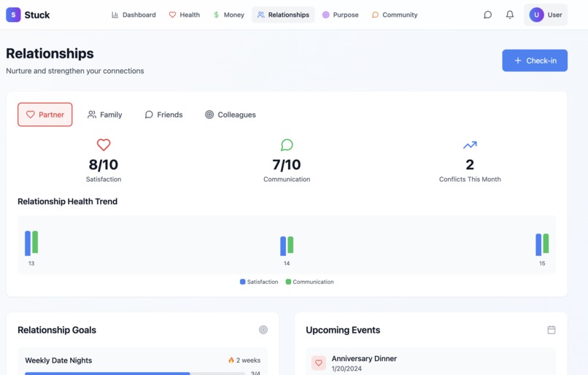588x375 pixels.
Task: Select the Relationships nav item
Action: pyautogui.click(x=283, y=15)
